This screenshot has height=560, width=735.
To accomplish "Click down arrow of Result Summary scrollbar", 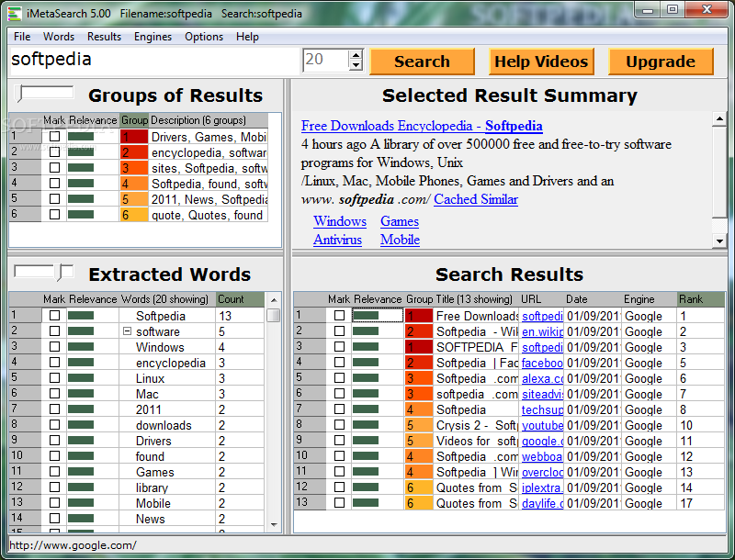I will click(719, 241).
